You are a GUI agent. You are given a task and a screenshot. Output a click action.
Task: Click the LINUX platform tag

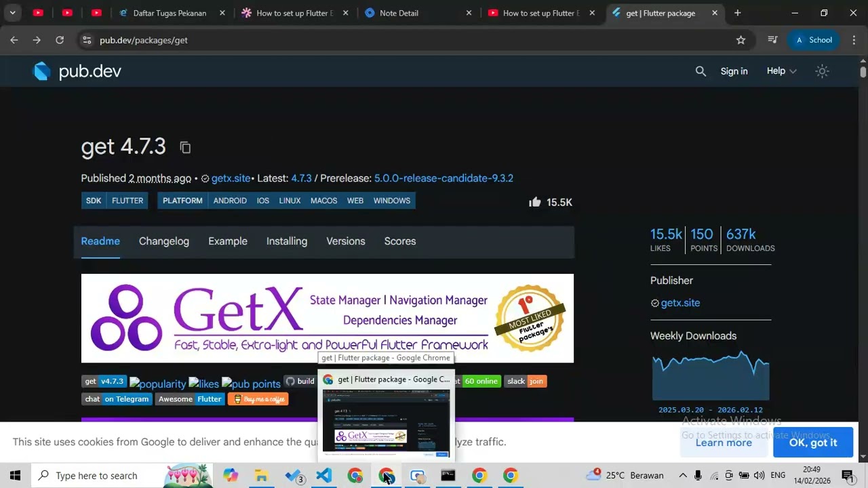click(290, 201)
